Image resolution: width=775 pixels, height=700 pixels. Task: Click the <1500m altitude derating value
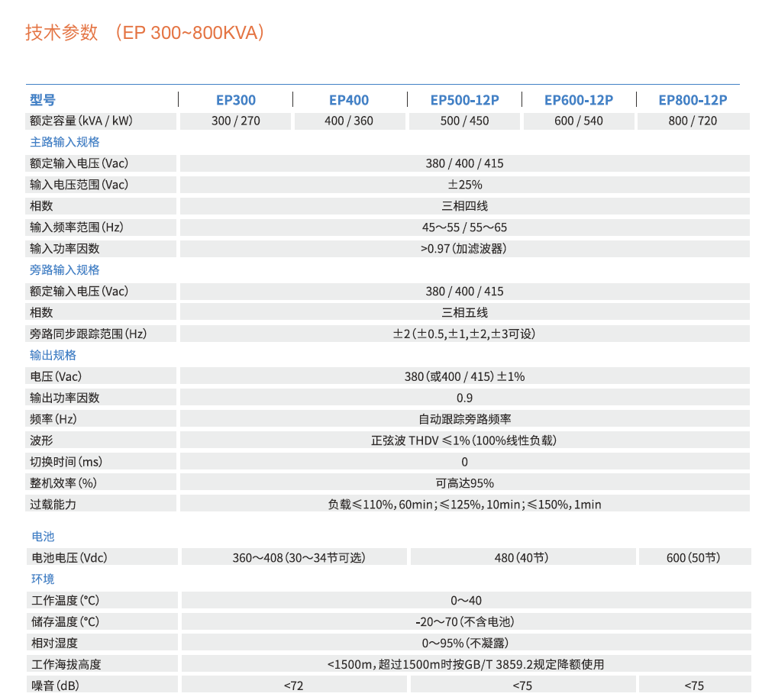pos(466,664)
